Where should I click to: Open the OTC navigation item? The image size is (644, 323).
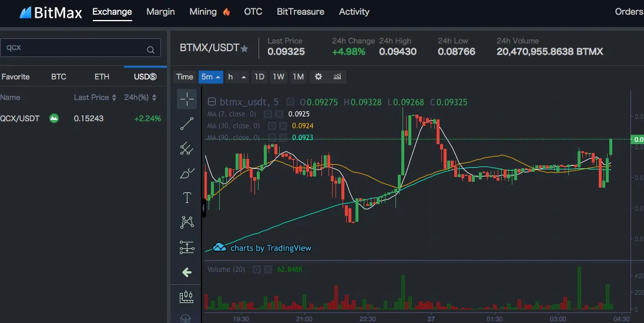(x=253, y=12)
